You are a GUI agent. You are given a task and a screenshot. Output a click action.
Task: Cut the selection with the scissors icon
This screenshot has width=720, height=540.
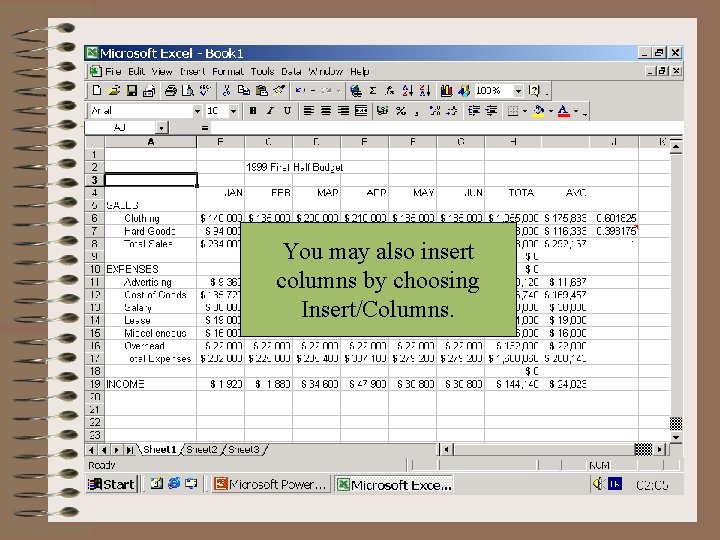pos(226,90)
